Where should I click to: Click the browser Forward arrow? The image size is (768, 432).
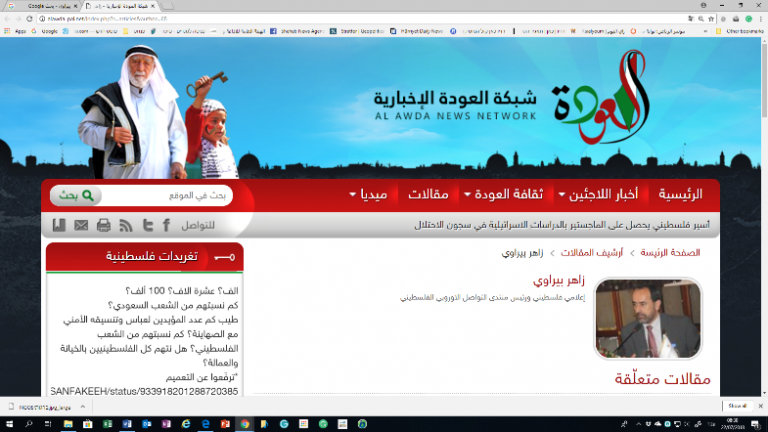[18, 19]
